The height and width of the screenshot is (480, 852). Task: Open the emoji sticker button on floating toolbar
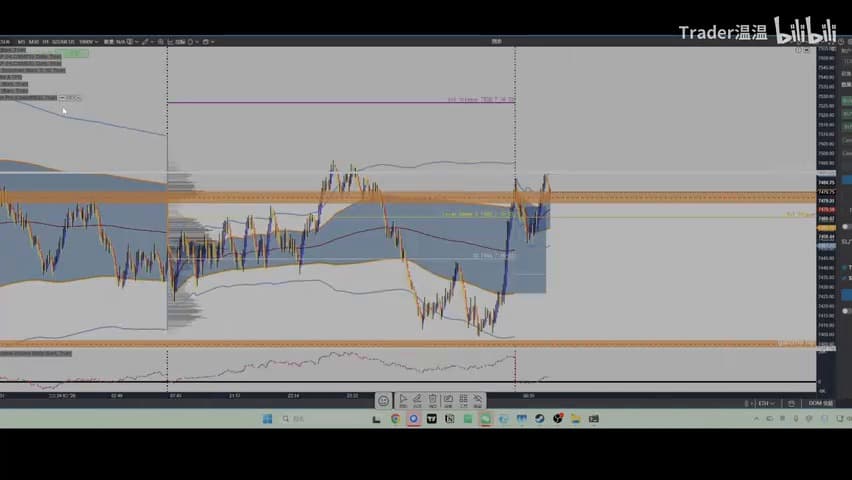pos(383,401)
